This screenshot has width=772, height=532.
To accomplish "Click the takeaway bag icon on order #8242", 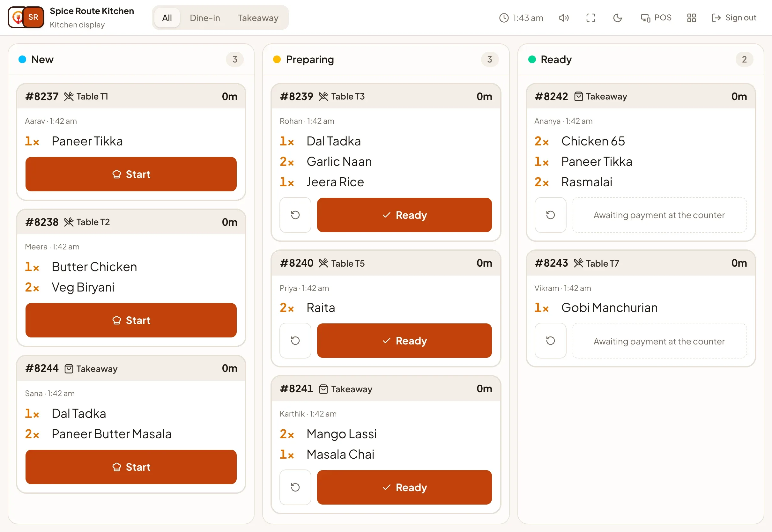I will click(578, 96).
